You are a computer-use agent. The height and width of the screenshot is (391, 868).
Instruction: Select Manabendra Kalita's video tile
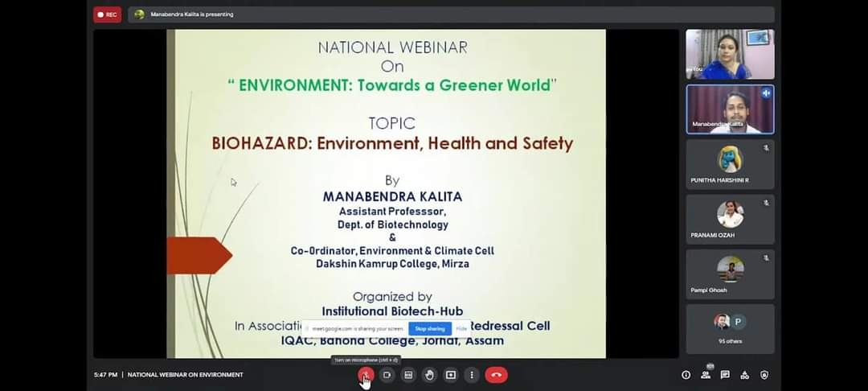[x=730, y=109]
